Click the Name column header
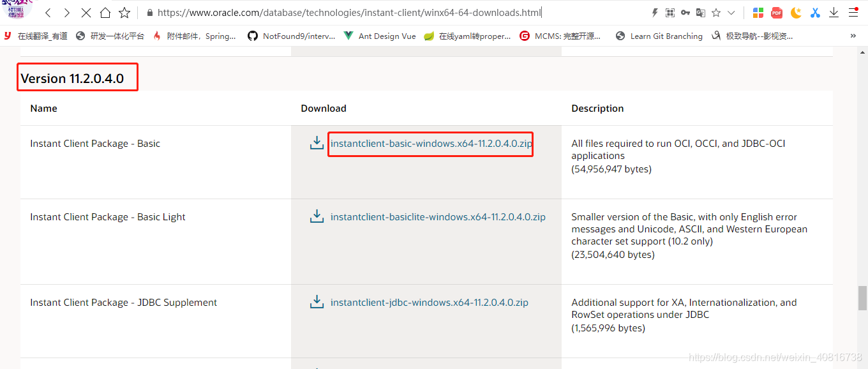 (43, 109)
